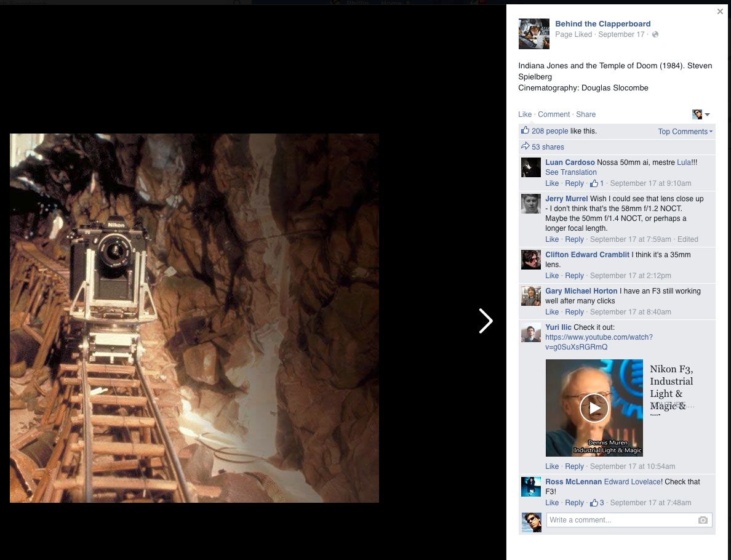The image size is (731, 560).
Task: Like the photo post
Action: click(x=524, y=114)
